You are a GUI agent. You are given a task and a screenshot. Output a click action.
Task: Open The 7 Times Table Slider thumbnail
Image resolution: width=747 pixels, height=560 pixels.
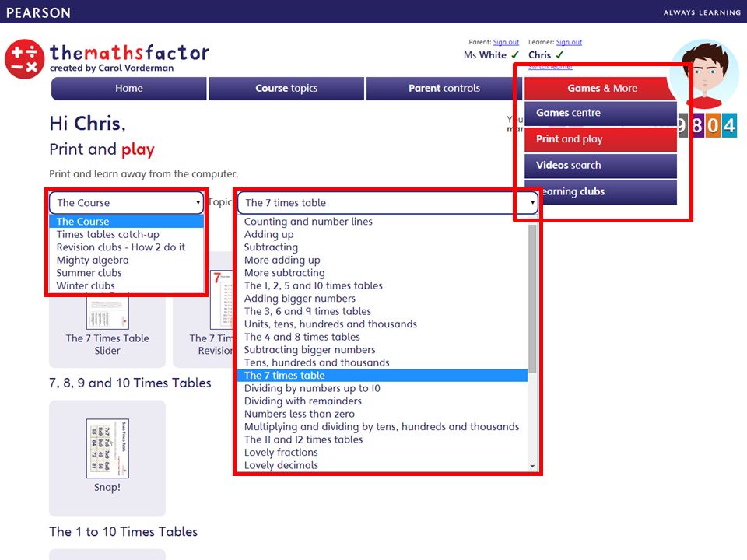(x=107, y=313)
